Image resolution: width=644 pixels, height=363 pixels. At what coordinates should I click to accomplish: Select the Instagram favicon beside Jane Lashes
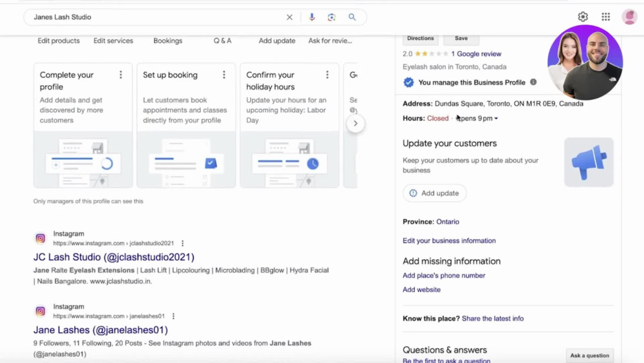pyautogui.click(x=40, y=311)
